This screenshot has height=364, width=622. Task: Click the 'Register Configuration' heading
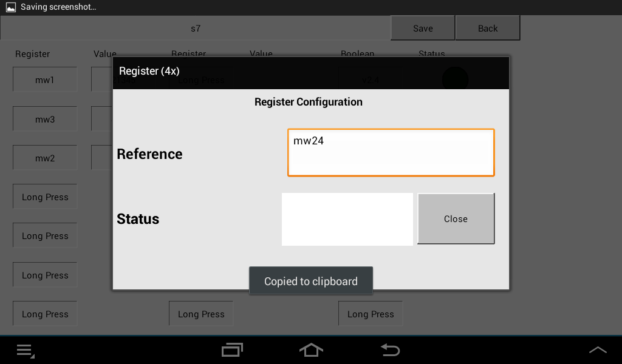click(308, 102)
